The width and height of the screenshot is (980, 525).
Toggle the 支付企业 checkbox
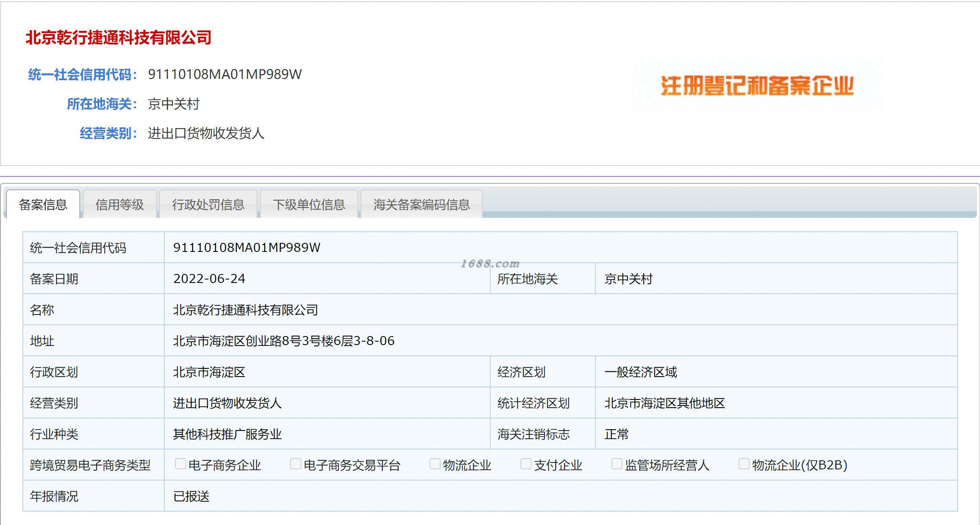tap(526, 464)
